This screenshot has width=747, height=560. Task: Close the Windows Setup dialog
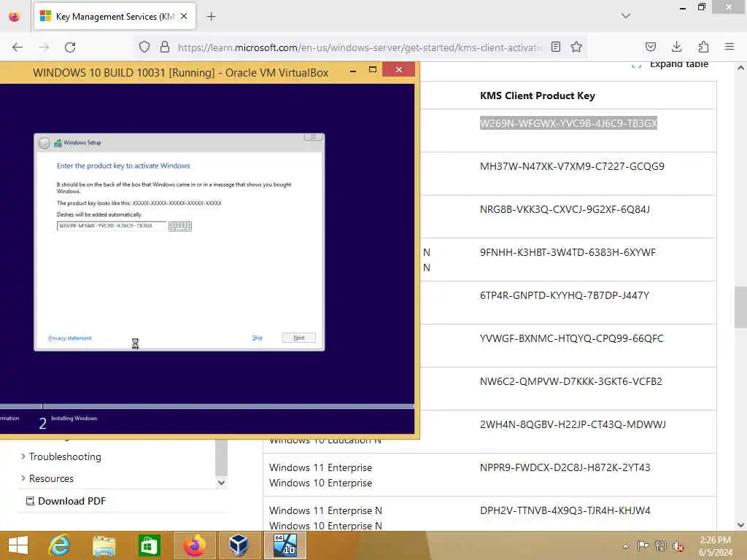tap(314, 137)
